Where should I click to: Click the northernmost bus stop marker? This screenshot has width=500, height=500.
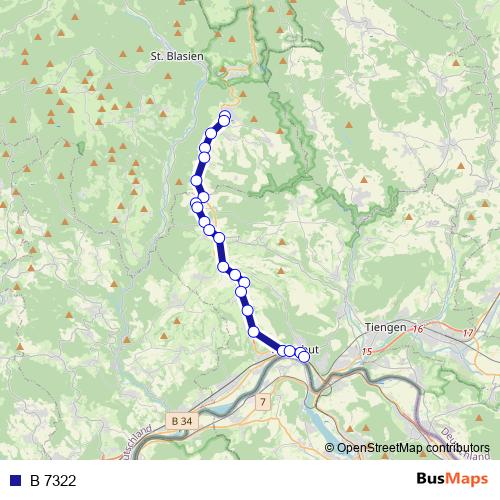tap(225, 116)
